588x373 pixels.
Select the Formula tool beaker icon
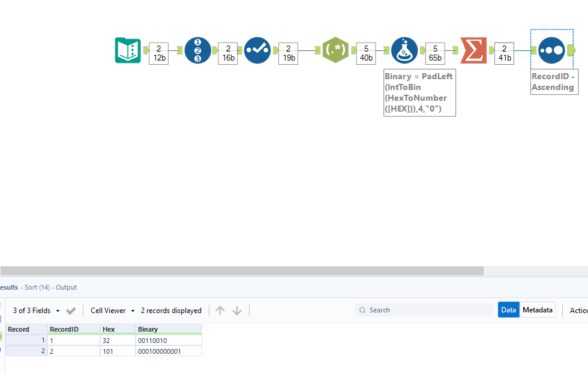(x=405, y=50)
